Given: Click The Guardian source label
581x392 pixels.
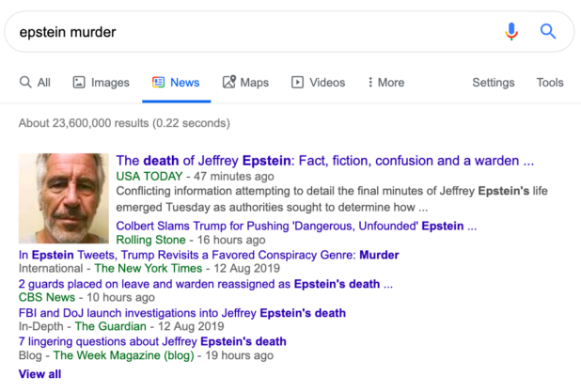Looking at the screenshot, I should [x=110, y=326].
